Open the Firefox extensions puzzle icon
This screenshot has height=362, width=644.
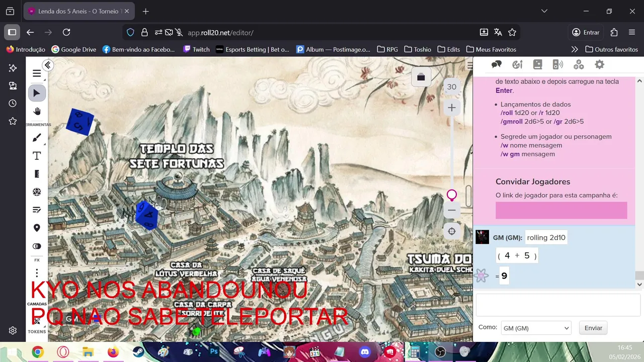tap(614, 32)
